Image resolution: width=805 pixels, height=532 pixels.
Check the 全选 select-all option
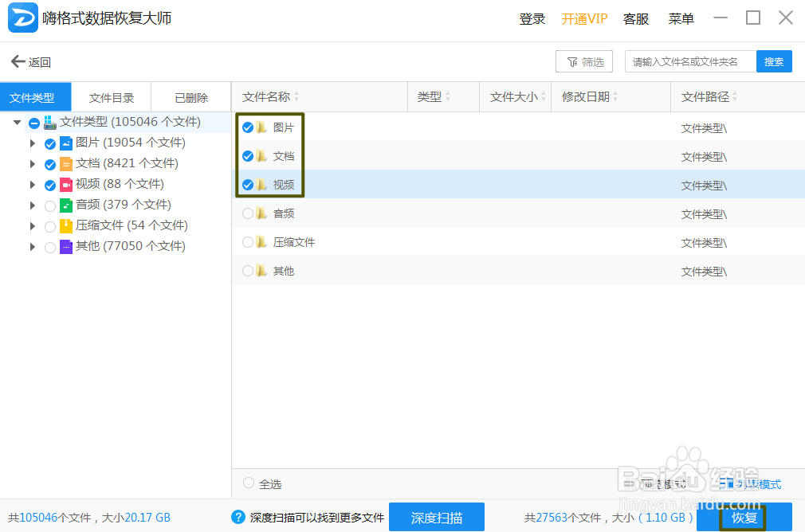pos(248,483)
